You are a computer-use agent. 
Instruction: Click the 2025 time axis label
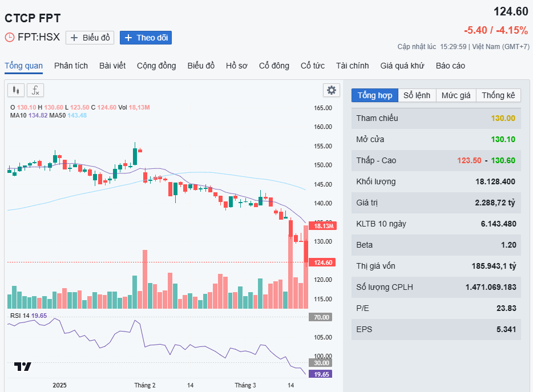pos(59,385)
